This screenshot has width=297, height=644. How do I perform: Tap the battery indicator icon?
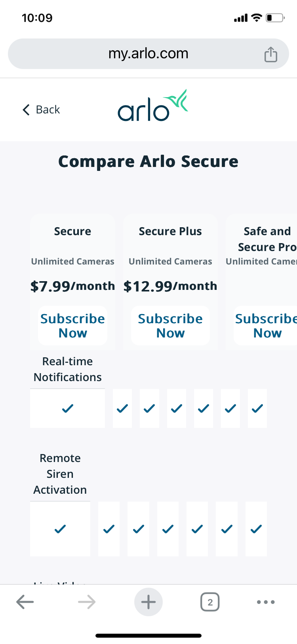point(273,17)
